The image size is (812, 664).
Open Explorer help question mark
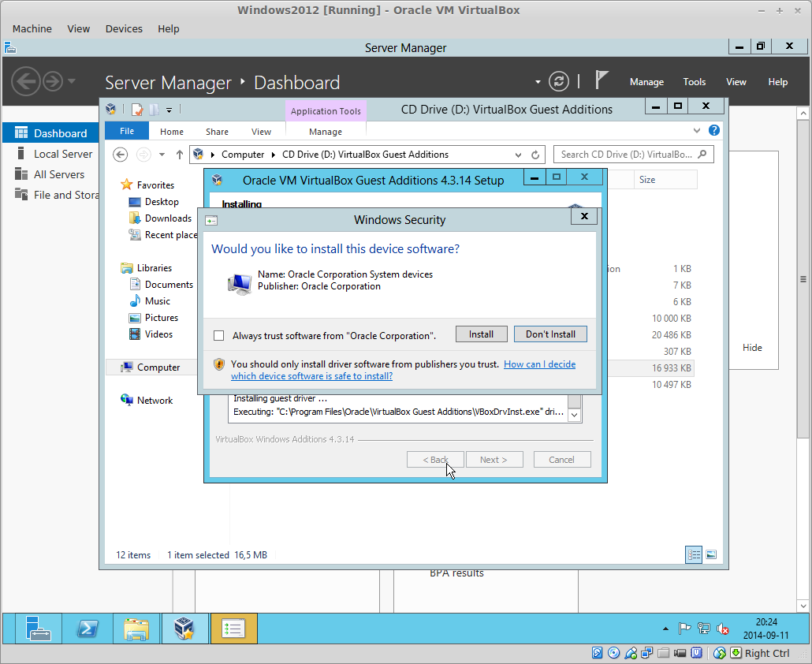714,130
